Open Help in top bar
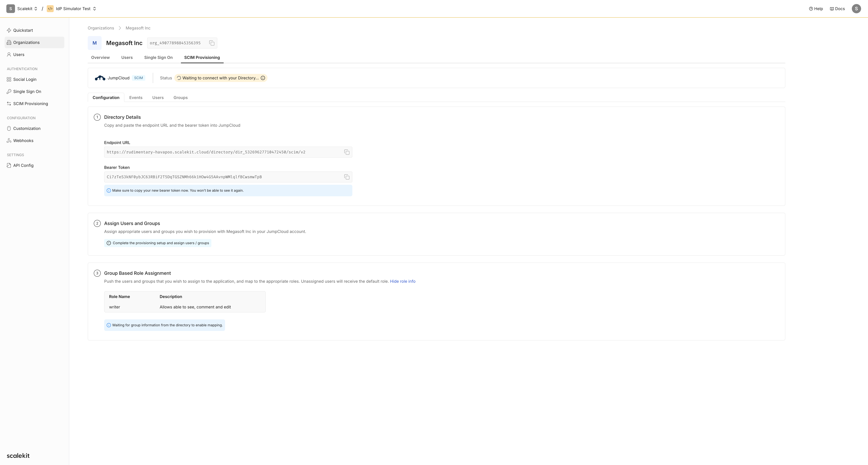 [x=816, y=9]
